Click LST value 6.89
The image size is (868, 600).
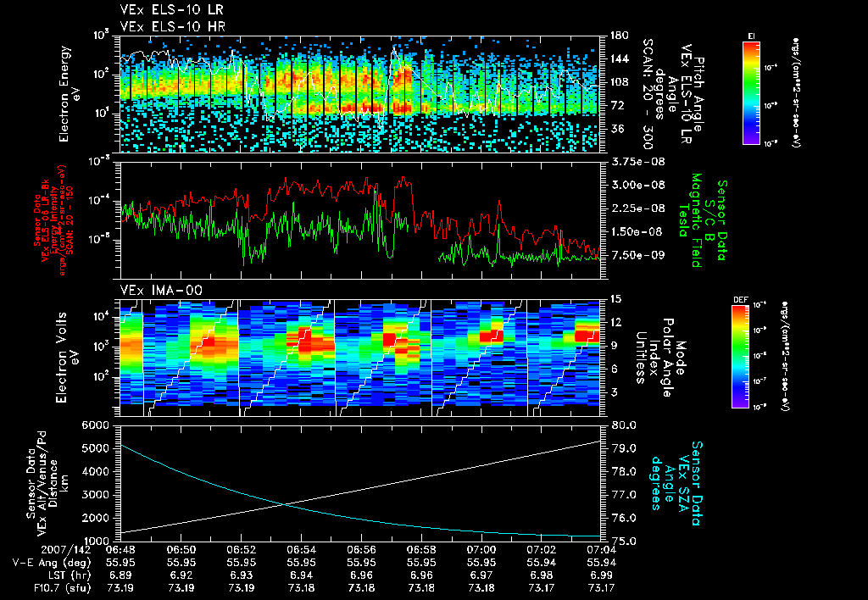[120, 575]
